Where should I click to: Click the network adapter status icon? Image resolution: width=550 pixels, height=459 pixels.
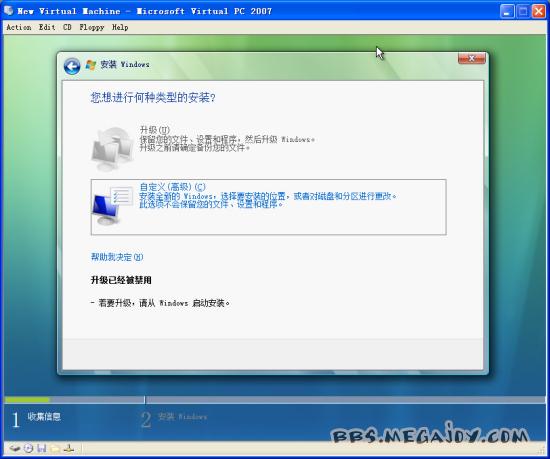coord(69,448)
